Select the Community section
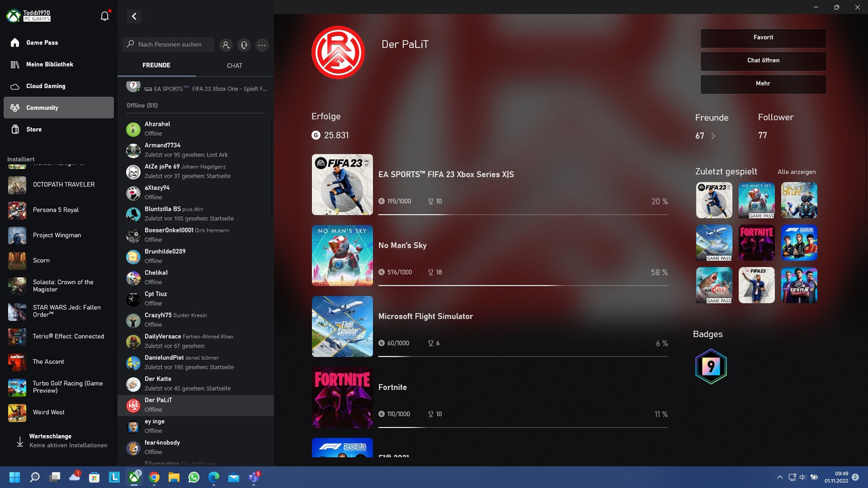The image size is (868, 488). click(x=59, y=108)
